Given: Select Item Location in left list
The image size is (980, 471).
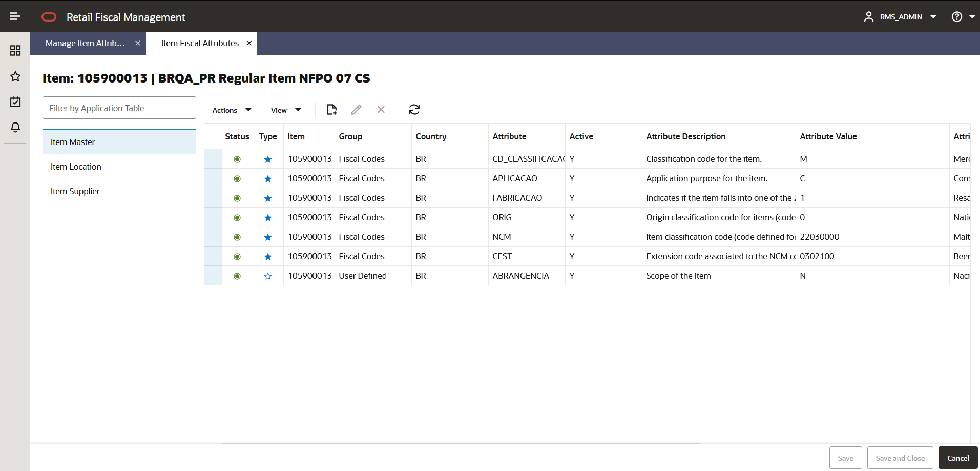Looking at the screenshot, I should (x=76, y=167).
